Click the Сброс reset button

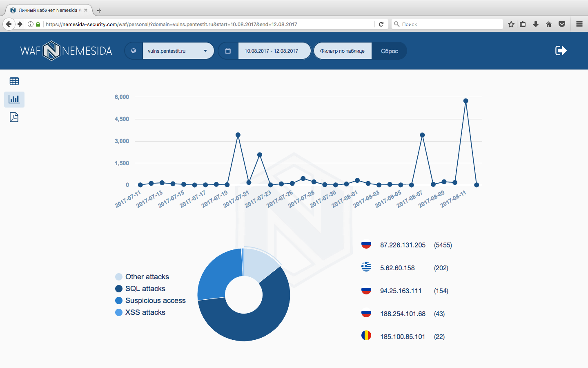(389, 51)
